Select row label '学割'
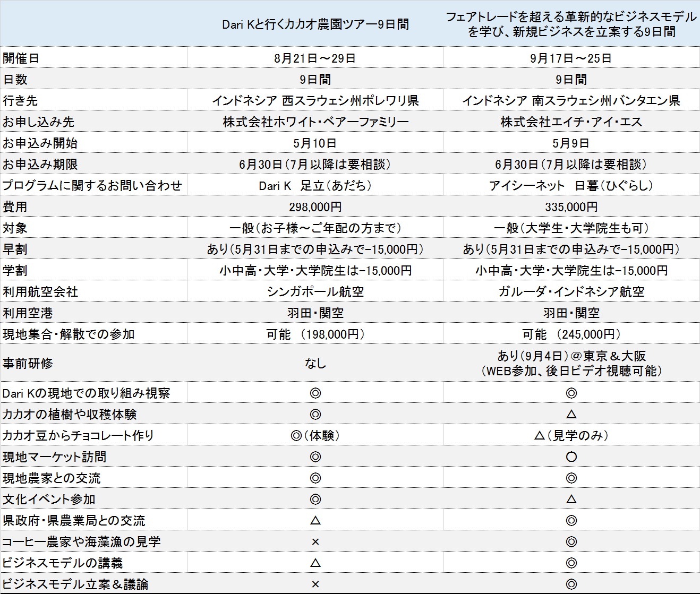The width and height of the screenshot is (700, 594). click(15, 271)
